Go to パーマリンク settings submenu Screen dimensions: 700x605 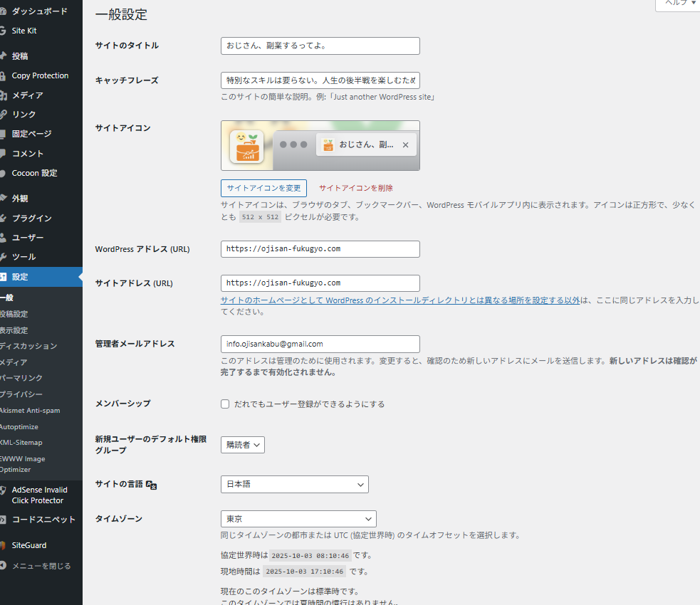[x=21, y=378]
